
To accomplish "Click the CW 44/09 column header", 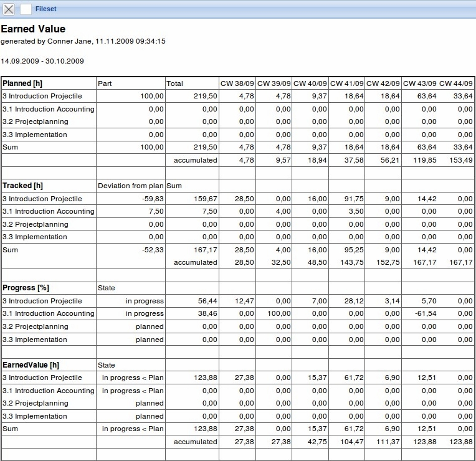I will (x=456, y=83).
